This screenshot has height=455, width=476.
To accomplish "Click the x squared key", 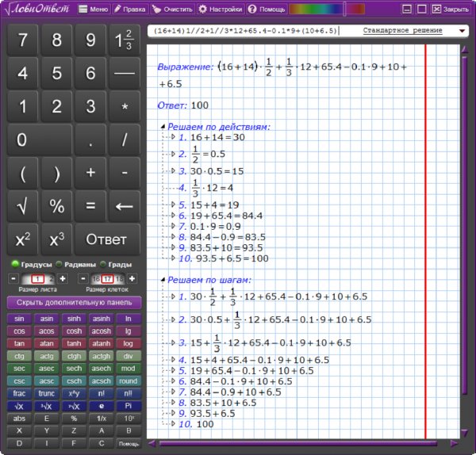I will click(x=22, y=240).
